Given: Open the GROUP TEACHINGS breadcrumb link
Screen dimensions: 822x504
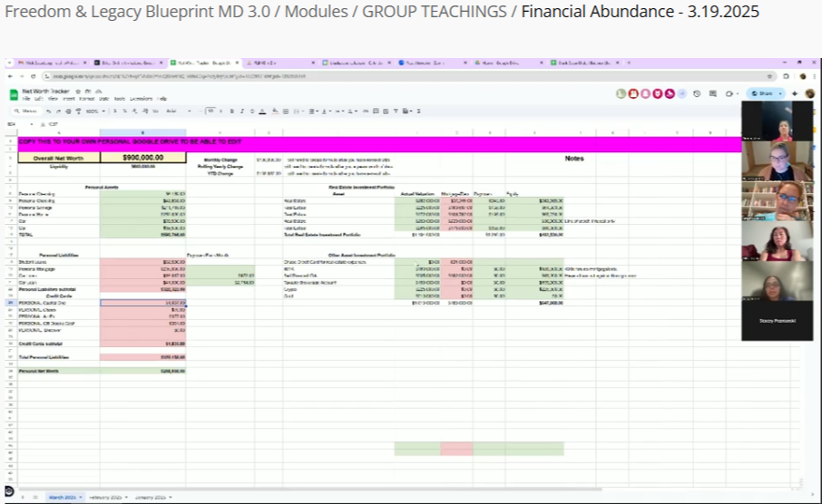Looking at the screenshot, I should [x=435, y=12].
